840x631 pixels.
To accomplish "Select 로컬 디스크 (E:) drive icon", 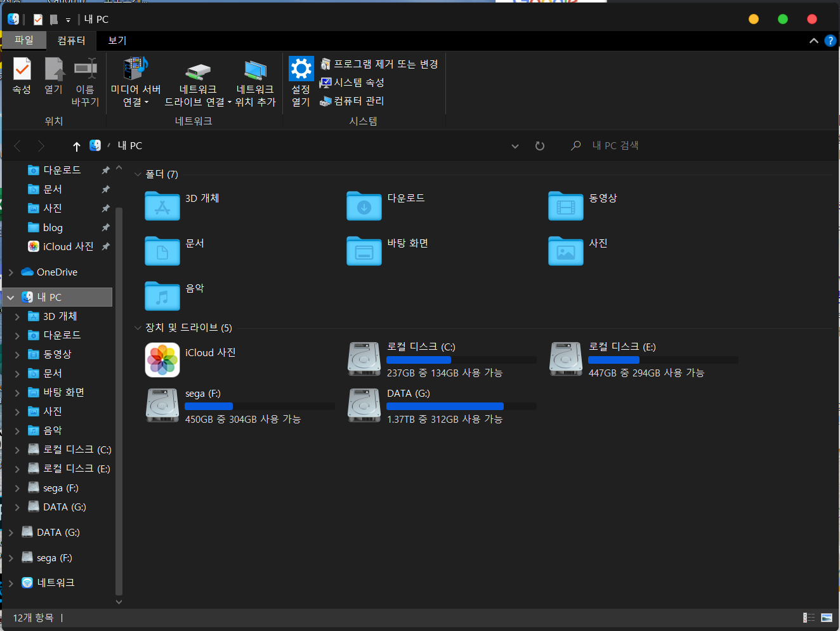I will click(x=566, y=359).
